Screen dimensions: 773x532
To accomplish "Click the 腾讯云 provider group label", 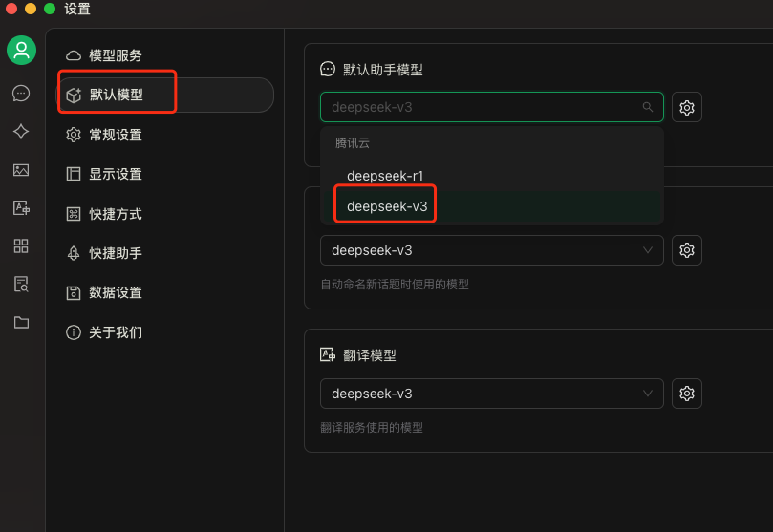I will (352, 143).
